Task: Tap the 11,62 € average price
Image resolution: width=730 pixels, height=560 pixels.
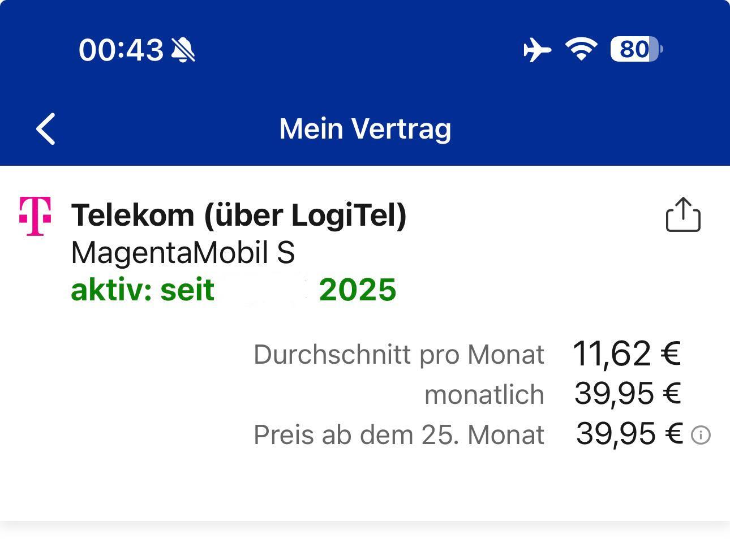Action: click(x=626, y=354)
